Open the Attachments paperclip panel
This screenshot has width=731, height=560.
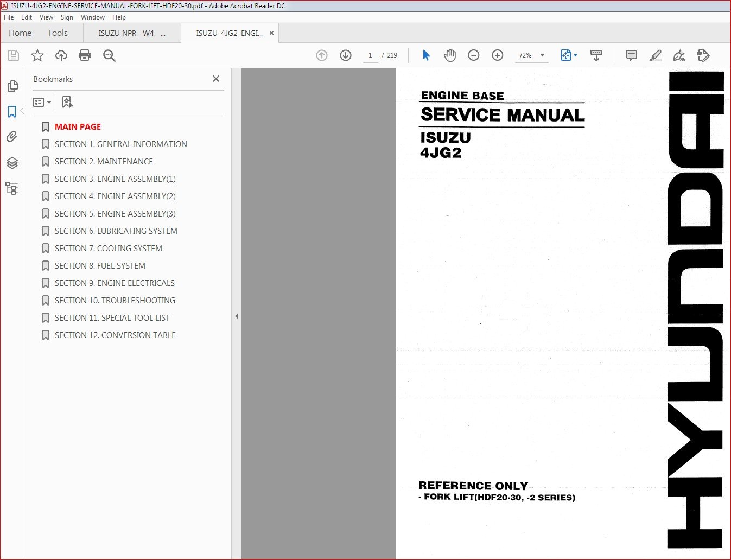click(x=12, y=137)
